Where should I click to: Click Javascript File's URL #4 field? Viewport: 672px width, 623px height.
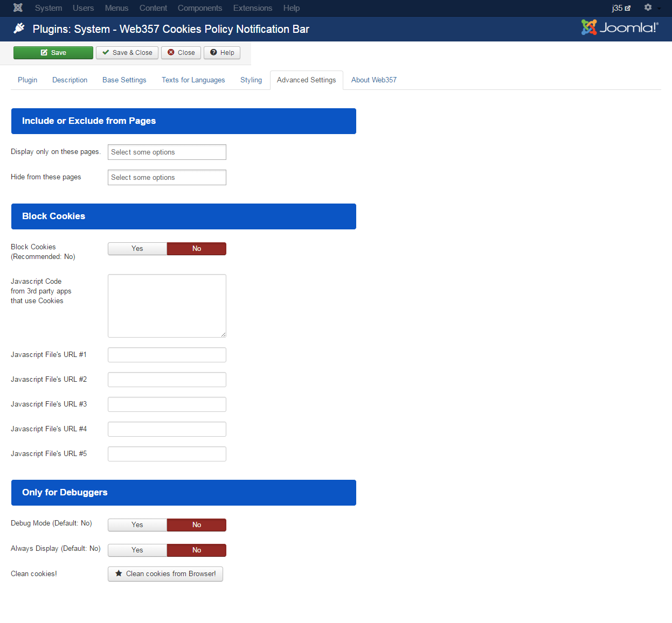(167, 429)
